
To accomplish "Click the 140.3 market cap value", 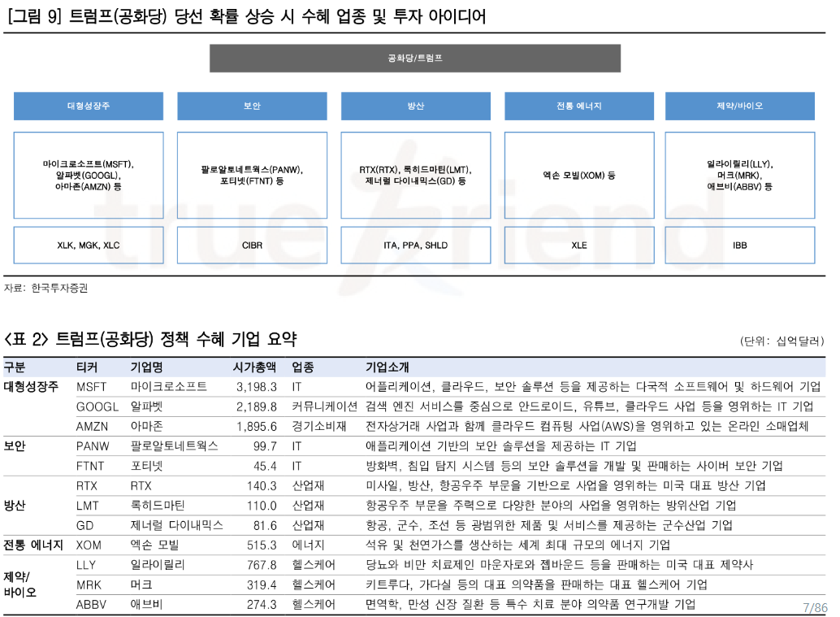I will [262, 486].
